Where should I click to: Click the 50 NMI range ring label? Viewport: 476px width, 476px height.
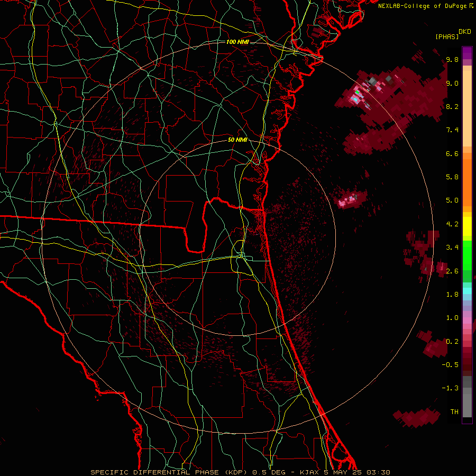point(237,140)
